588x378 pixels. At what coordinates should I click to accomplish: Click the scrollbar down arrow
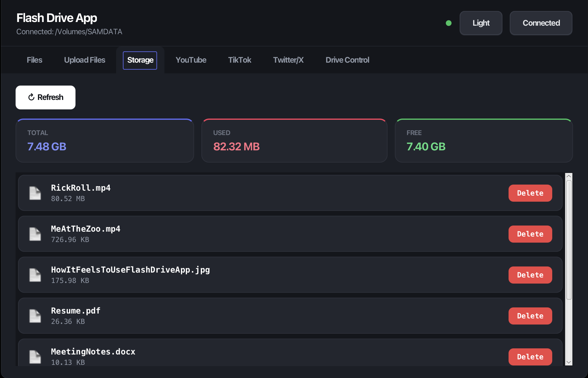point(569,362)
